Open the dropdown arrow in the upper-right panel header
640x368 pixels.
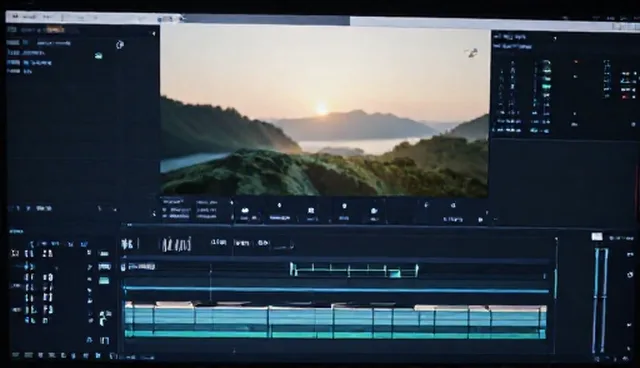(x=555, y=38)
